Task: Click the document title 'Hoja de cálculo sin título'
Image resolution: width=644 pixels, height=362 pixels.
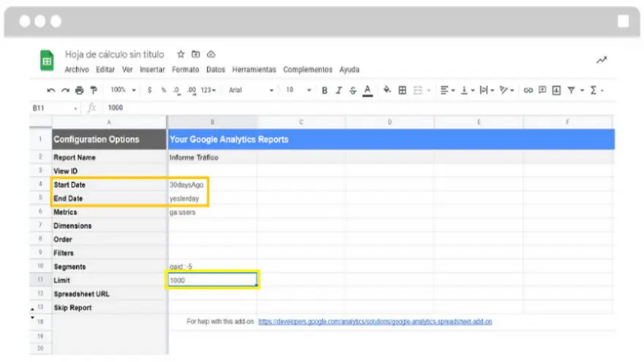Action: click(x=115, y=55)
